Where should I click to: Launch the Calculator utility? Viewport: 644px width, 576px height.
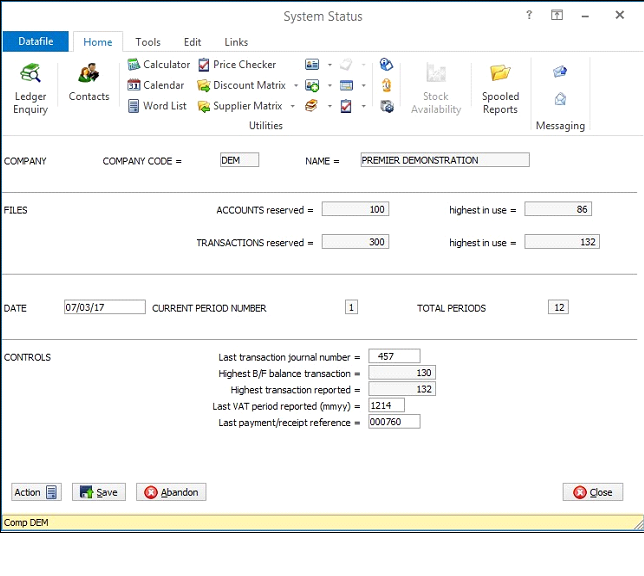159,65
